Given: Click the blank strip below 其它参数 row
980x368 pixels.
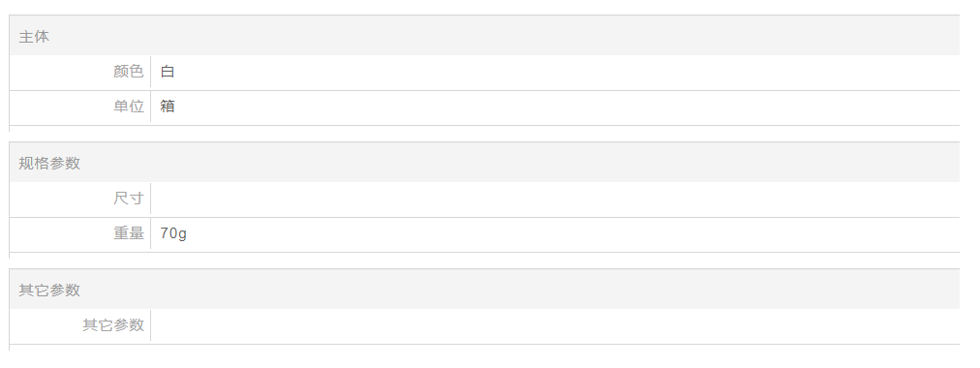Looking at the screenshot, I should (484, 348).
